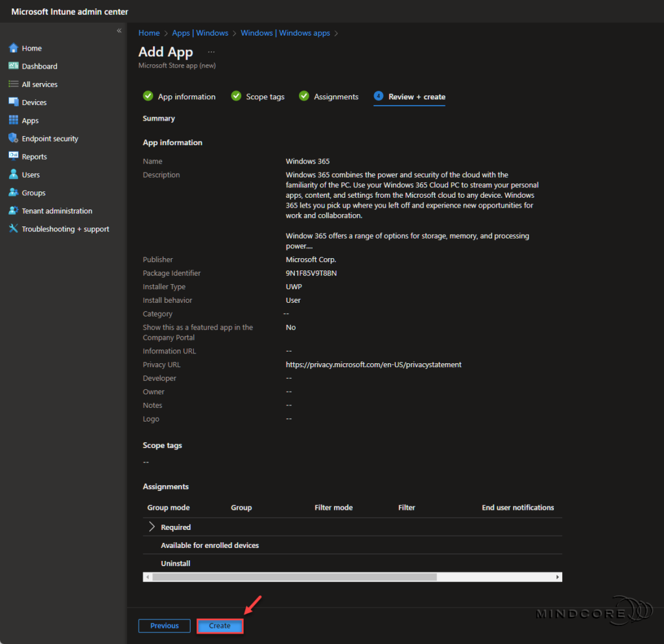
Task: Select Users from the navigation pane
Action: point(30,174)
